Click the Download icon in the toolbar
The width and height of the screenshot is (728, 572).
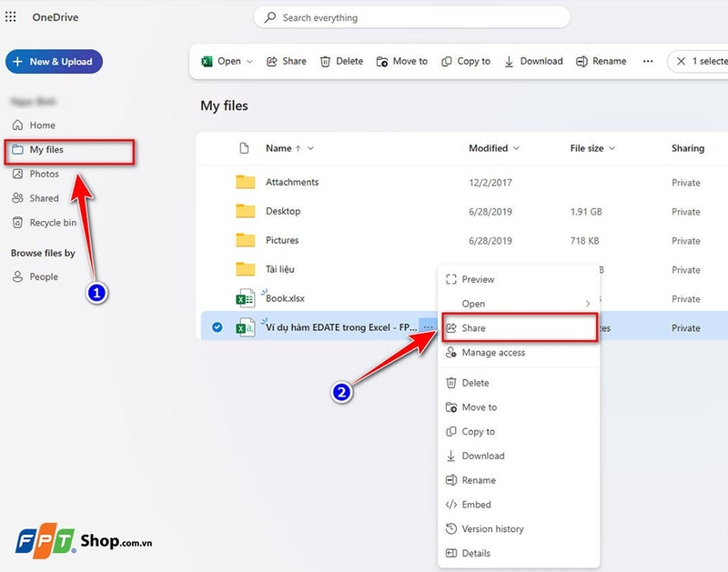508,61
